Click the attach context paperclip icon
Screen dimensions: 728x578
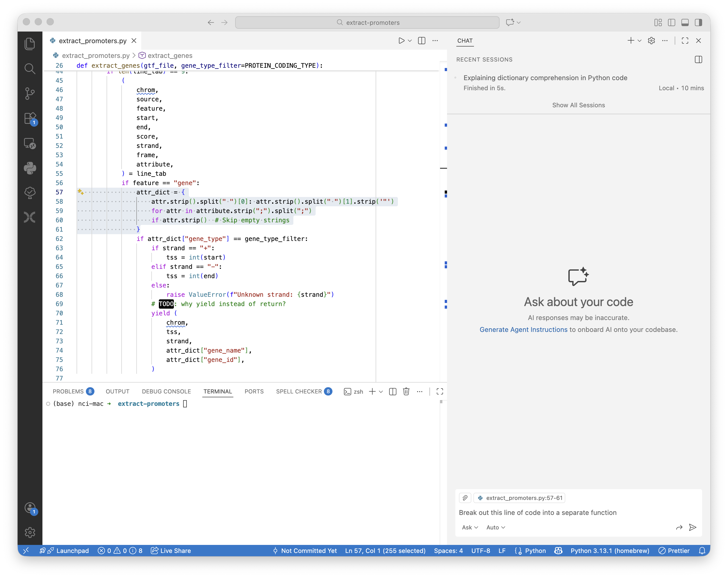(465, 498)
